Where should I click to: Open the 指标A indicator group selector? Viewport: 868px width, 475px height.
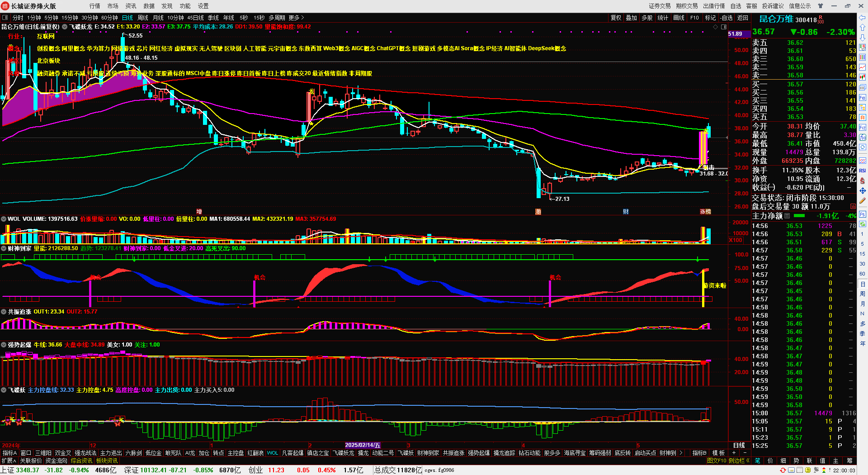9,453
